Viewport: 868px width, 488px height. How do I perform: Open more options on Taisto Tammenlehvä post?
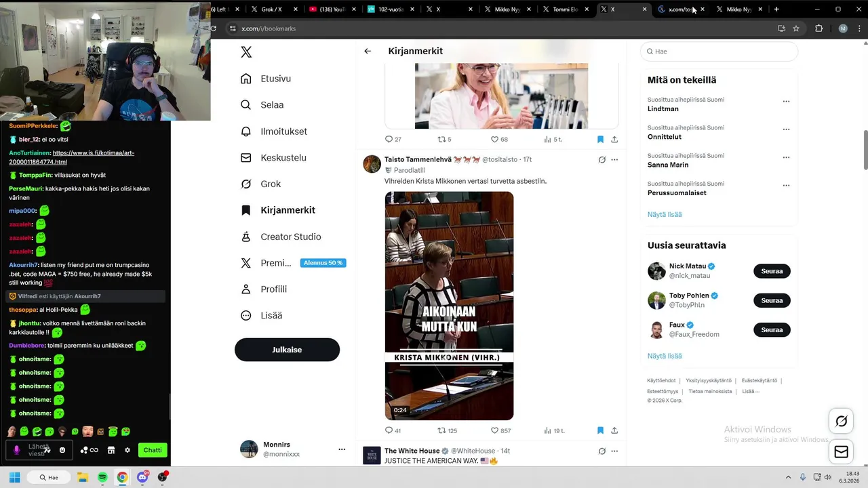(614, 160)
